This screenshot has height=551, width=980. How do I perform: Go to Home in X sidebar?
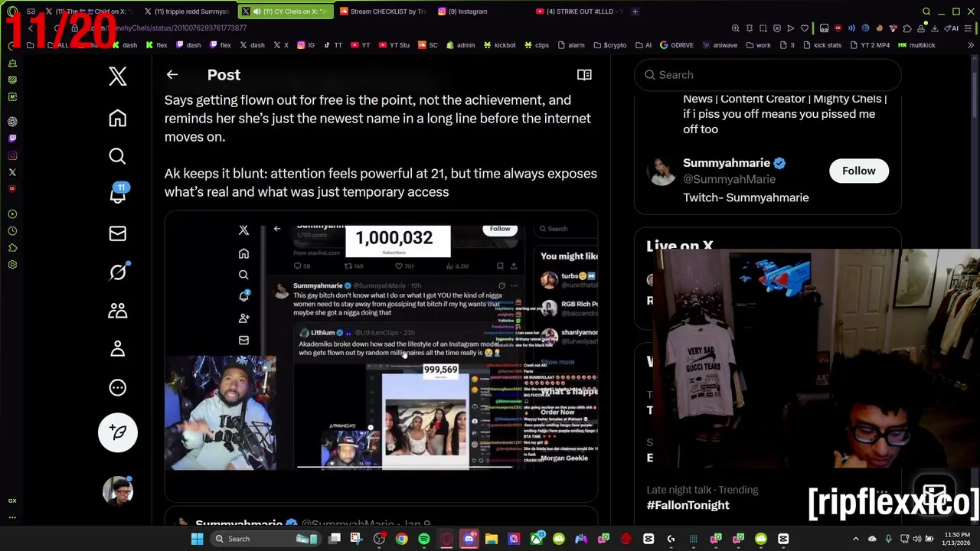click(x=117, y=119)
